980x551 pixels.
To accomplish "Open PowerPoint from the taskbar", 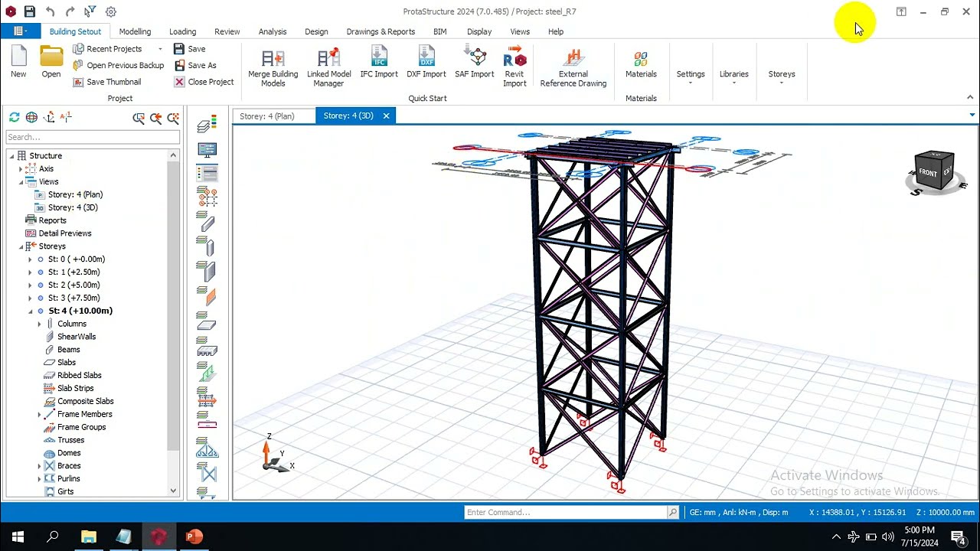I will pyautogui.click(x=194, y=536).
